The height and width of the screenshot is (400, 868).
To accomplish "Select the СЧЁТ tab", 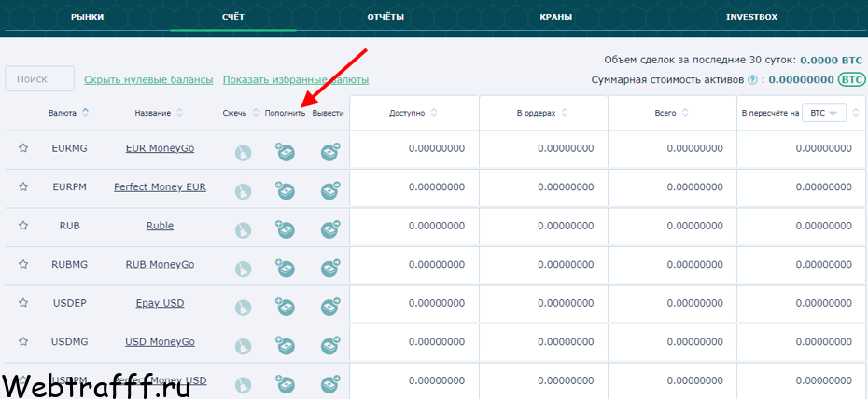I will [x=233, y=17].
